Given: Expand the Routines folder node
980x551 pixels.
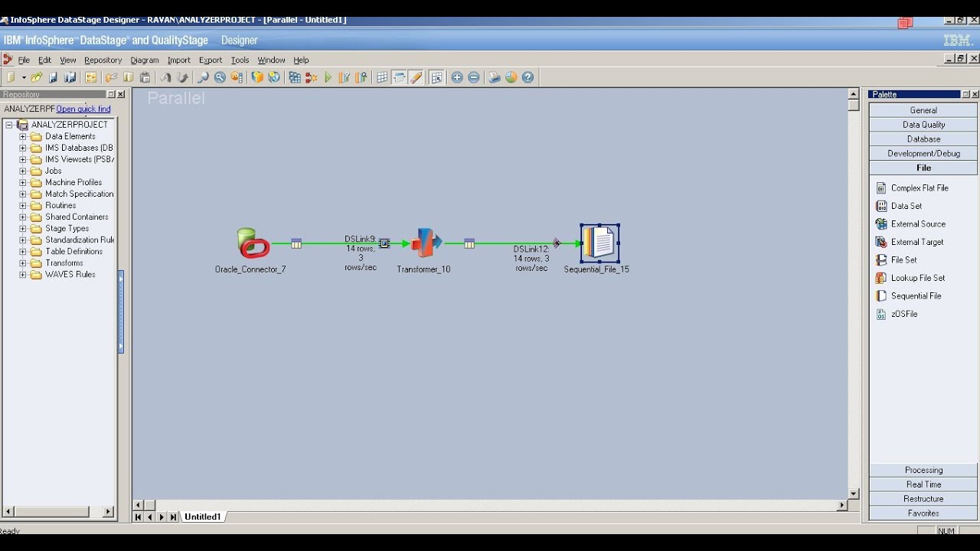Looking at the screenshot, I should click(x=23, y=206).
